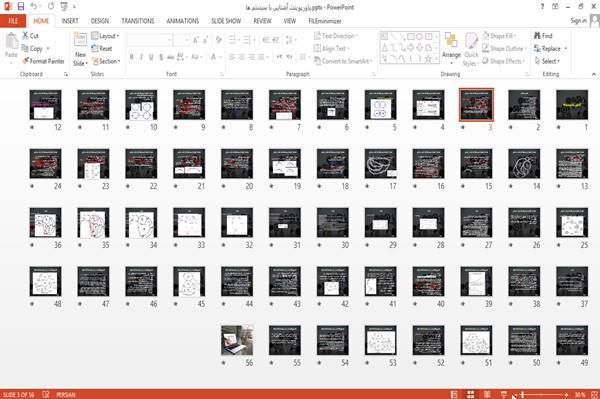Click the Help question mark icon
This screenshot has width=600, height=399.
tap(542, 7)
